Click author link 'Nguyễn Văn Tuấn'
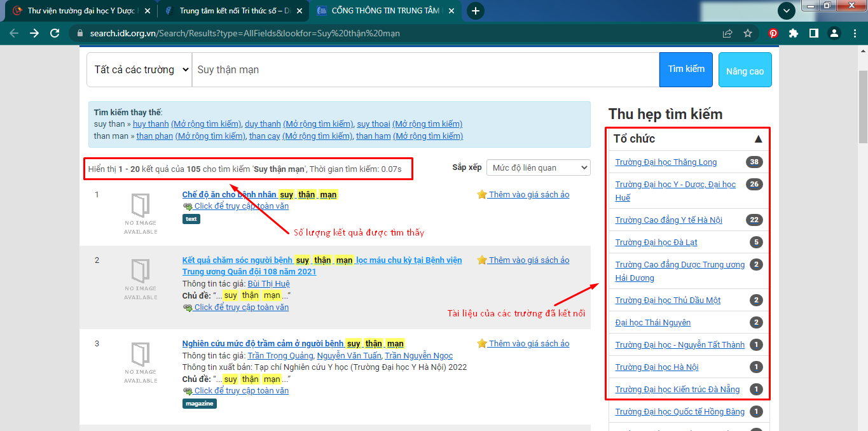 tap(348, 356)
